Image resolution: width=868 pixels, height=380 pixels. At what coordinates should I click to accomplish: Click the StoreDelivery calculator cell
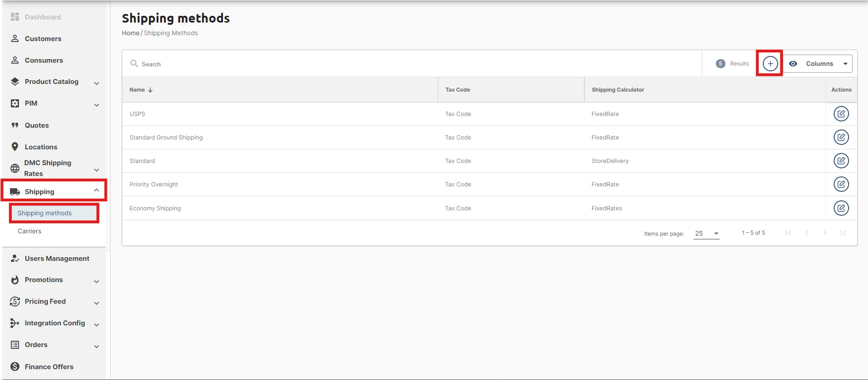click(610, 161)
